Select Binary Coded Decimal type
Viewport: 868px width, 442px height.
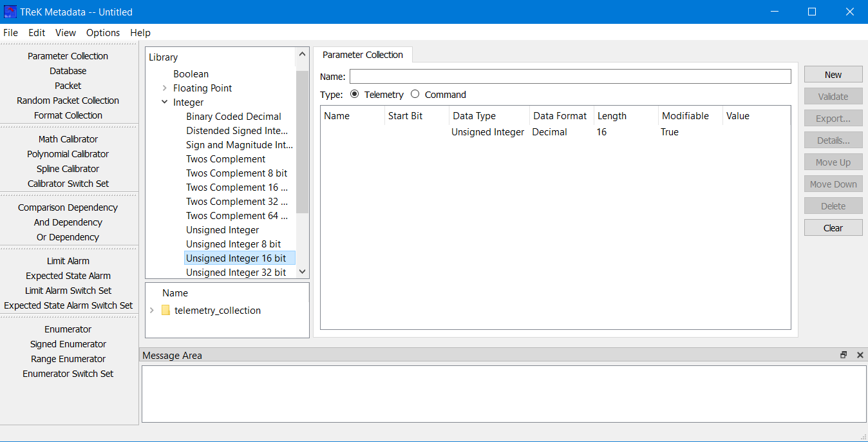point(233,117)
